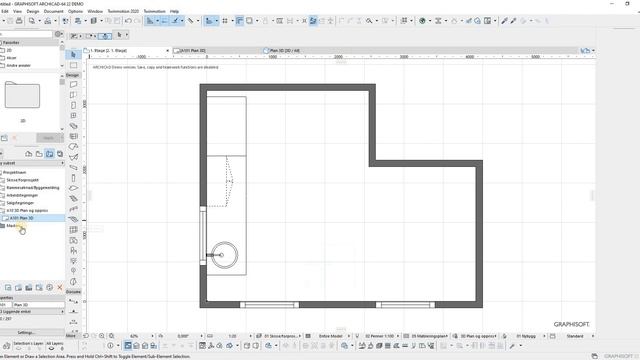
Task: Open the Options menu
Action: 75,11
